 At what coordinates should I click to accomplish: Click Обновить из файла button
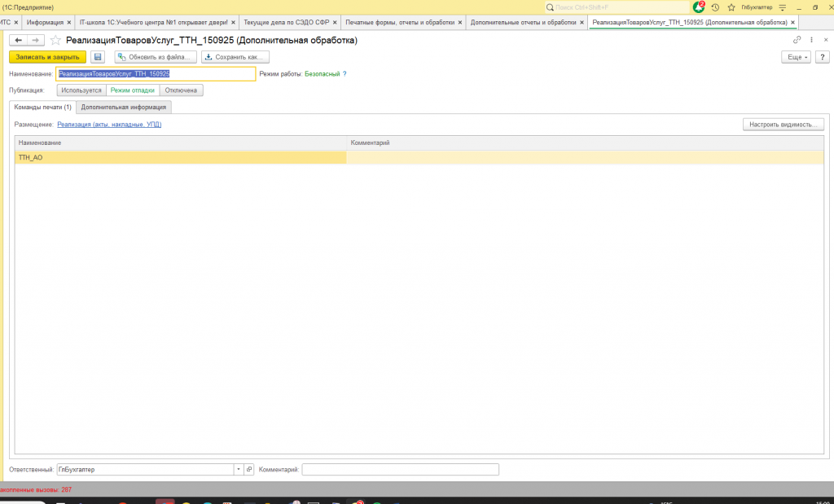pyautogui.click(x=156, y=57)
